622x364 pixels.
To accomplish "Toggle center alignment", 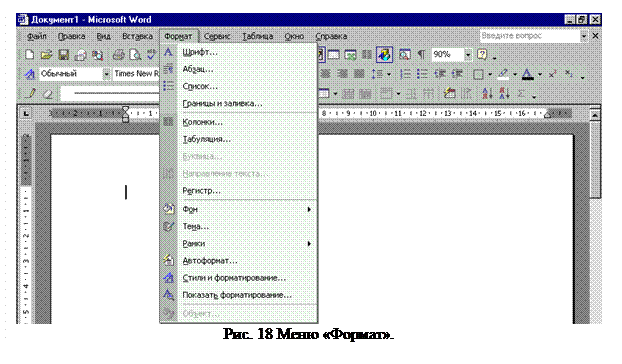I will (325, 74).
